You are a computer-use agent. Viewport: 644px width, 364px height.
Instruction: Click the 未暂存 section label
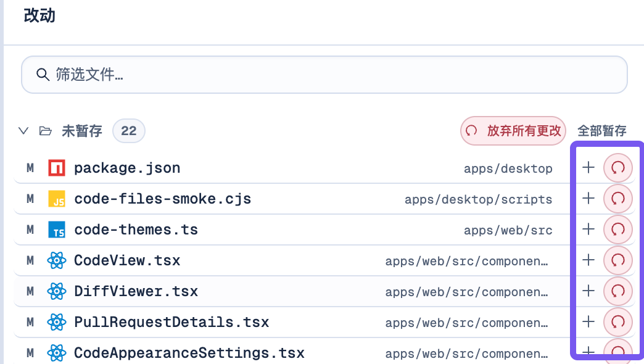(81, 131)
